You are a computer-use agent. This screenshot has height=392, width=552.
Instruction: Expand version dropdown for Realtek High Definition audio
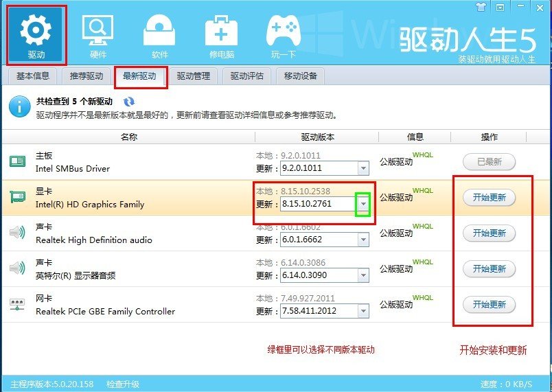point(363,240)
